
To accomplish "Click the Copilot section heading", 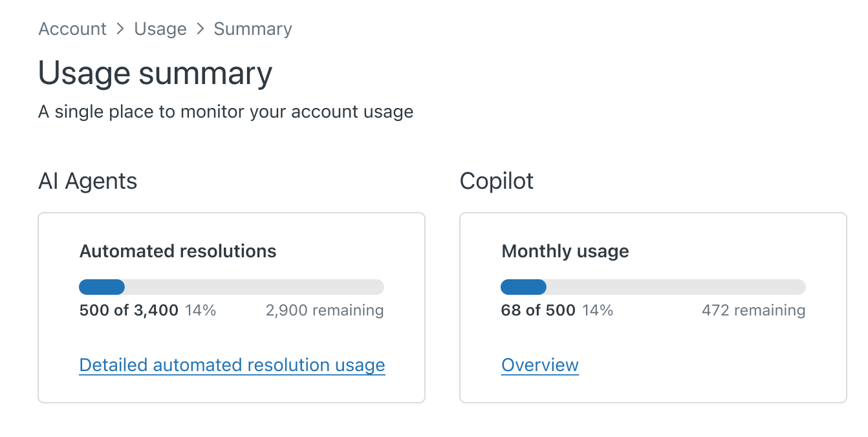I will tap(497, 182).
